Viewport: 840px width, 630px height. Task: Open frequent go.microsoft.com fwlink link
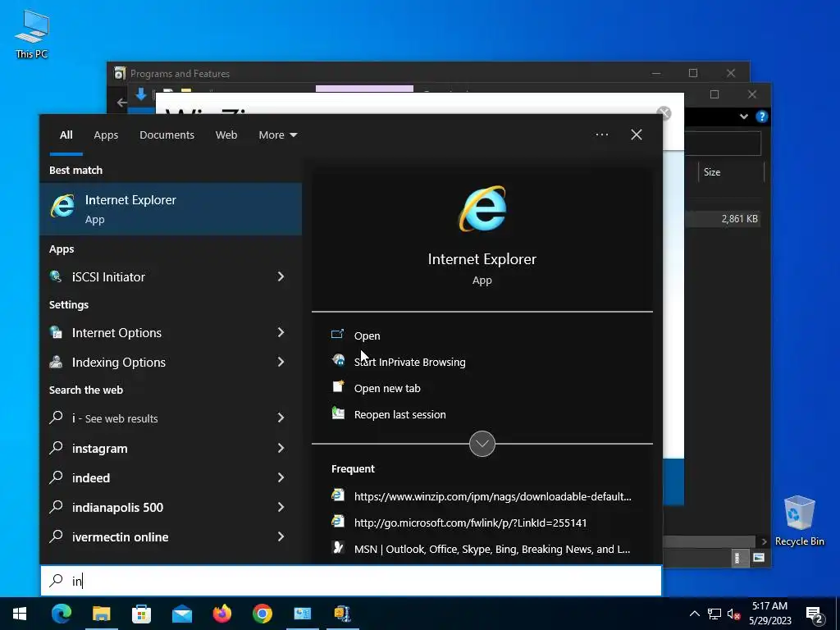[x=470, y=523]
